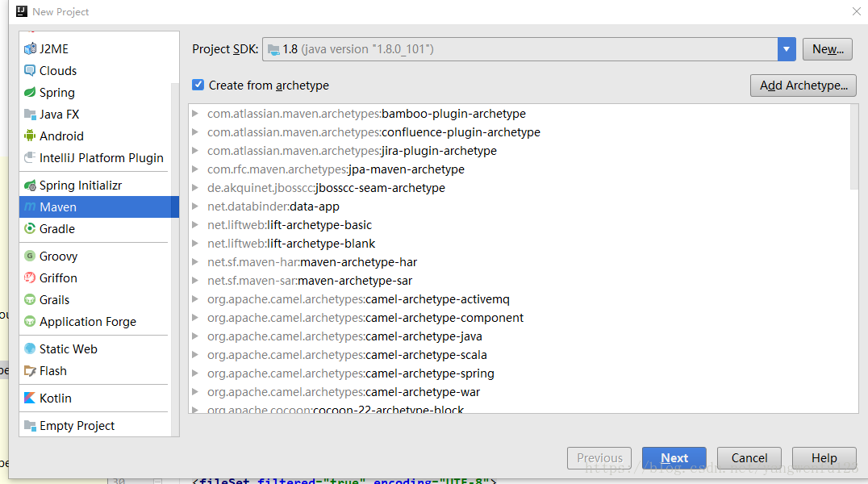Expand the lift-archetype-basic node

pyautogui.click(x=195, y=225)
